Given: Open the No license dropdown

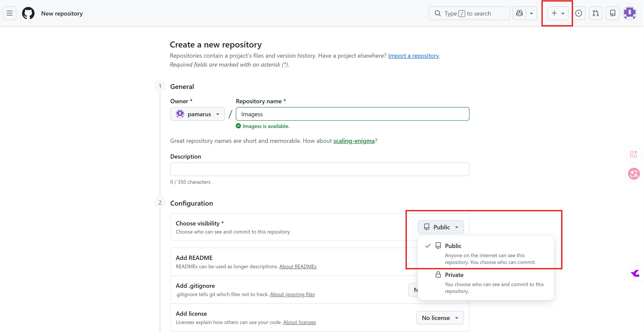Looking at the screenshot, I should [x=440, y=318].
